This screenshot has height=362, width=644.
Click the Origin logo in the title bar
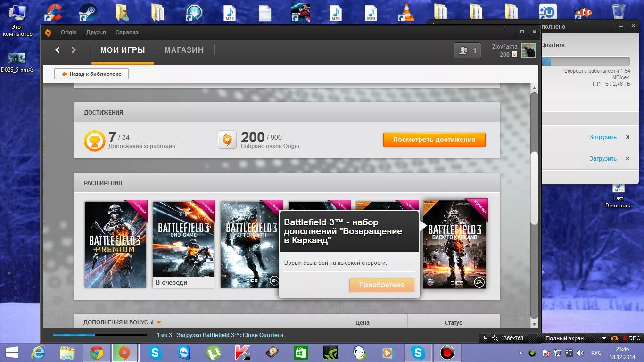coord(48,33)
